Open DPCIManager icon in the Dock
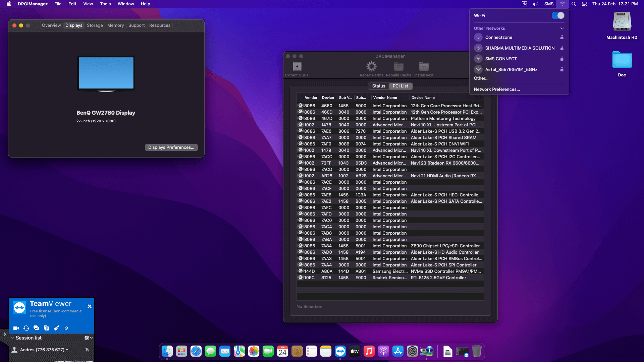This screenshot has height=362, width=644. click(427, 351)
